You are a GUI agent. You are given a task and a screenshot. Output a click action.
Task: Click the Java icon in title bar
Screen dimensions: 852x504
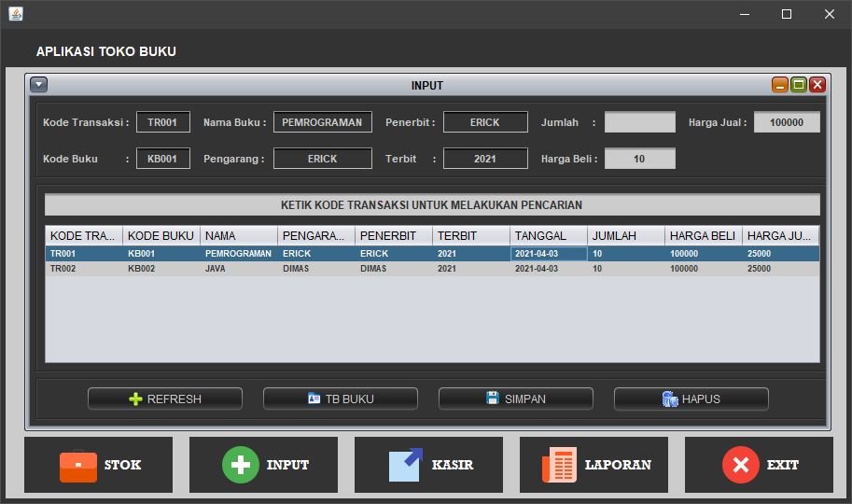coord(16,14)
